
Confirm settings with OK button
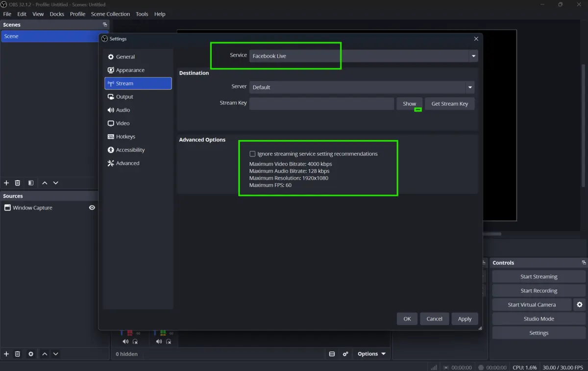pyautogui.click(x=407, y=319)
